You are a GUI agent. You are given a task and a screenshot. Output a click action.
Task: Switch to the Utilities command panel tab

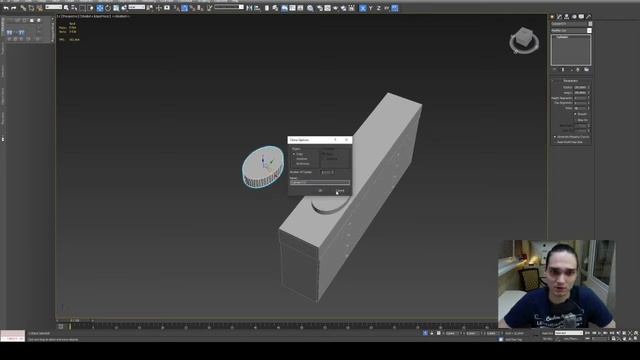[x=589, y=17]
